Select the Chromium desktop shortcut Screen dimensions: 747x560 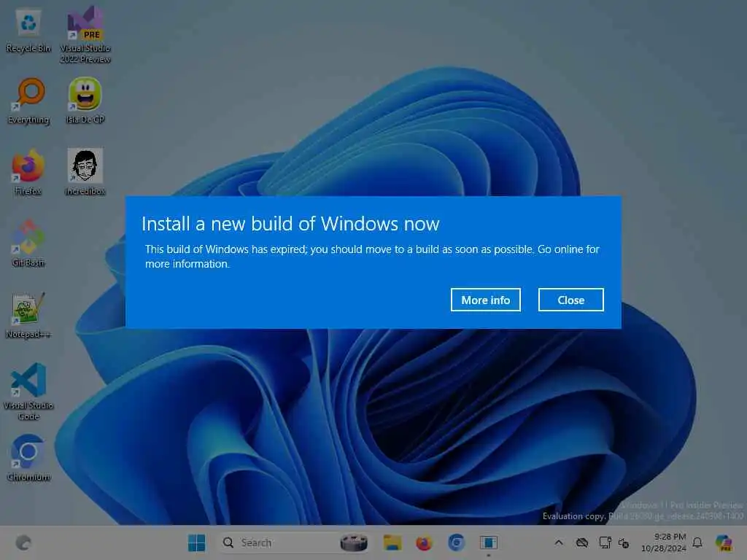tap(28, 458)
